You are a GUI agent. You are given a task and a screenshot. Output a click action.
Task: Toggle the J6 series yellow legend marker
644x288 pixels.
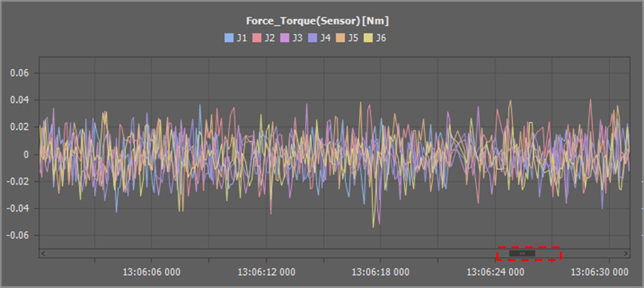pyautogui.click(x=368, y=38)
